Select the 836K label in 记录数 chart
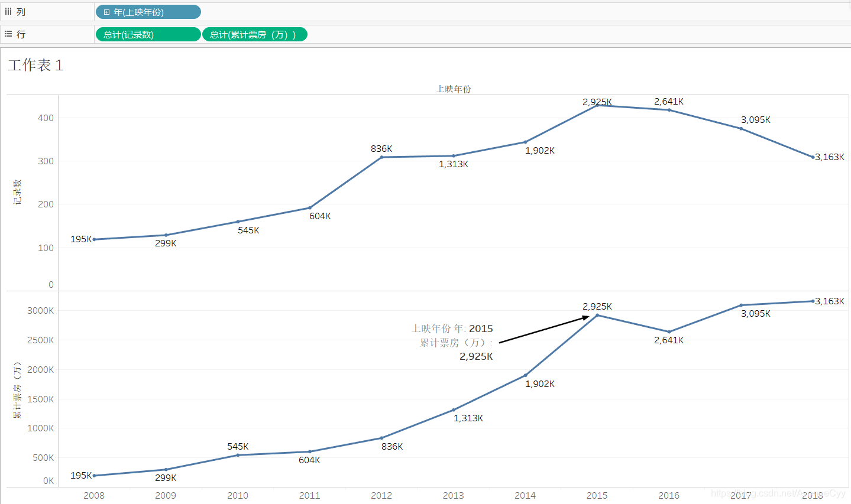851x504 pixels. point(381,149)
